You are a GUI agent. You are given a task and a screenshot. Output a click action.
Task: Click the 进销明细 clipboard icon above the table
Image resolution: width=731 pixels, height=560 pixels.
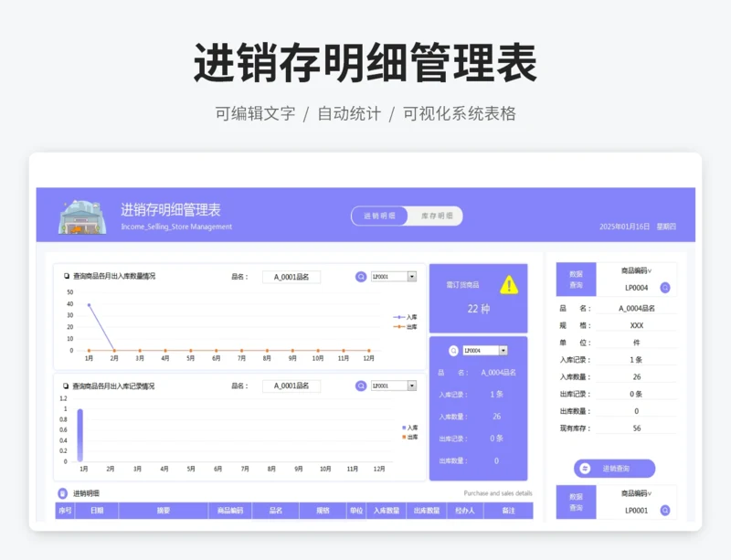[x=63, y=493]
